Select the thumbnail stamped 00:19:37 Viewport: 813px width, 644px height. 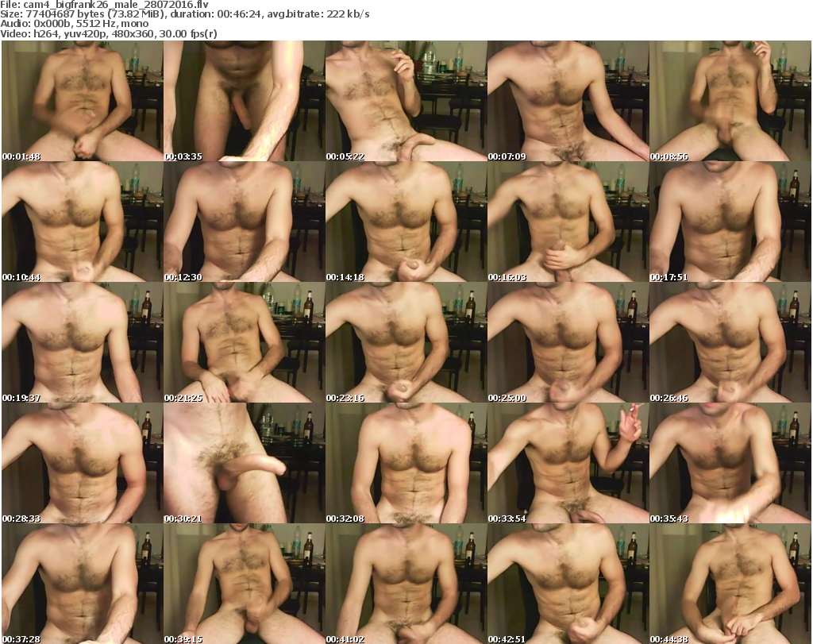(82, 343)
